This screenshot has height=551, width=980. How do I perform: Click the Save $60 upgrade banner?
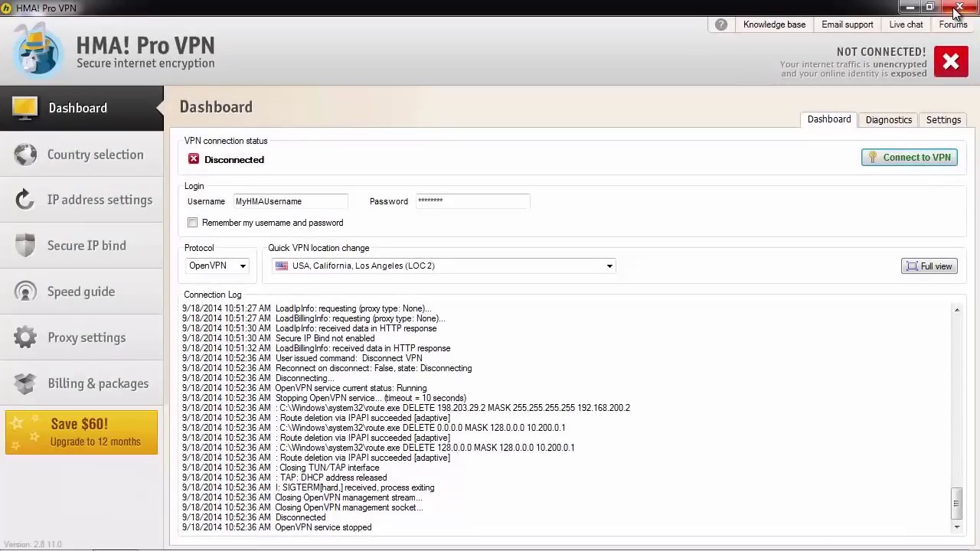click(x=81, y=432)
